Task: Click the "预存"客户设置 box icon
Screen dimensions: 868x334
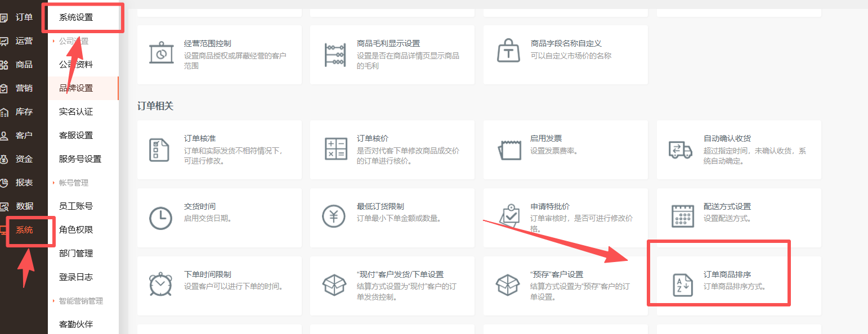Action: [x=507, y=285]
